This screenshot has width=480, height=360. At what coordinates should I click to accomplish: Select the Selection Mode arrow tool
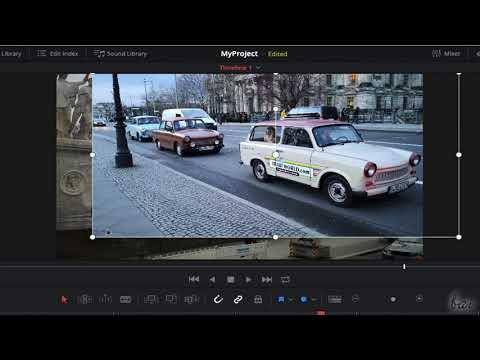click(x=64, y=299)
